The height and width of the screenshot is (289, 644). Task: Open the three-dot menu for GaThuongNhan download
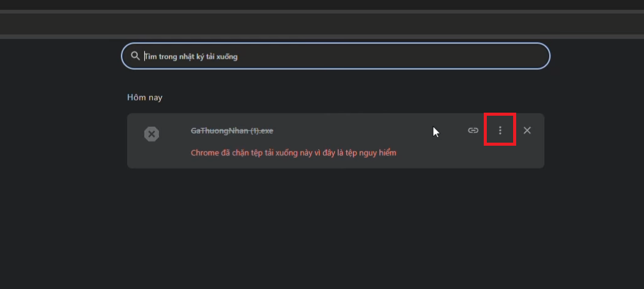click(x=500, y=130)
